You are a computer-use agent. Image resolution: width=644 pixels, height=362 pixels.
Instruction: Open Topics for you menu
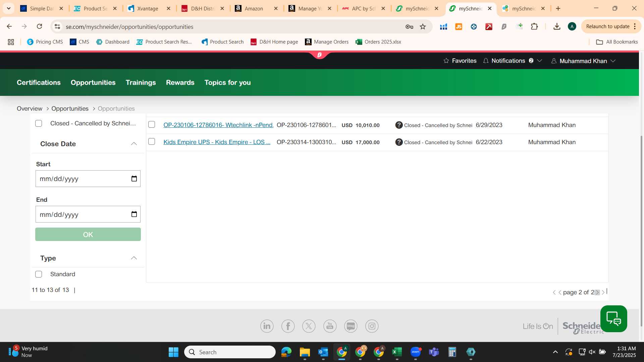coord(228,82)
